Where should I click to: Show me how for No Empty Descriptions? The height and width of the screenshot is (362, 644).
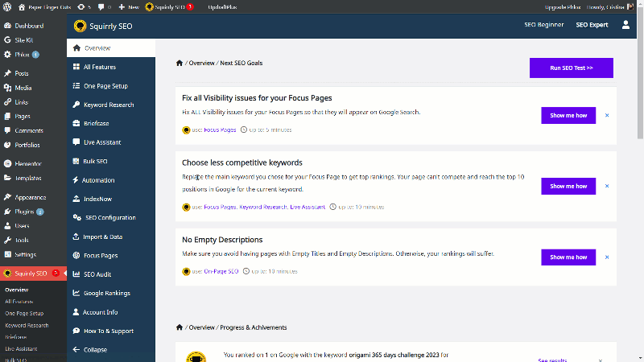568,257
